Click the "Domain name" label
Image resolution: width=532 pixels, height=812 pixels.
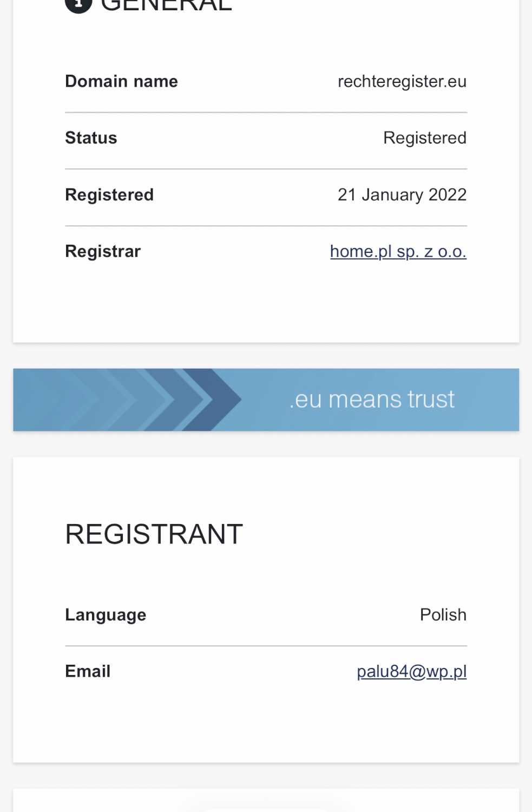[x=121, y=81]
